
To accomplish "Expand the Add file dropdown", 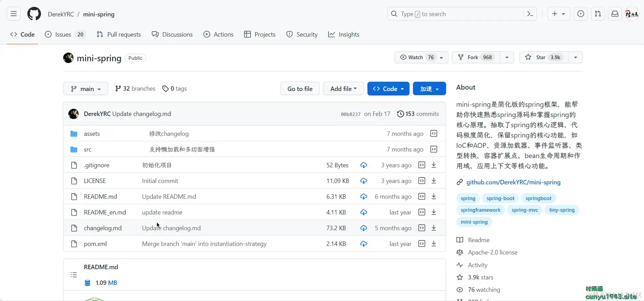I will click(344, 89).
